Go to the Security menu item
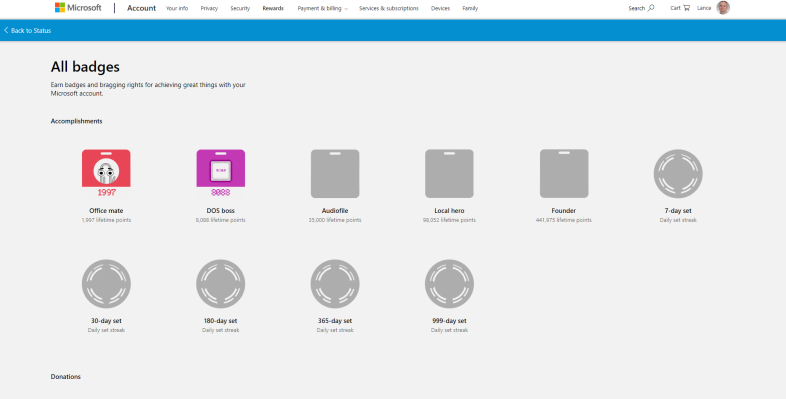This screenshot has height=399, width=786. click(240, 9)
